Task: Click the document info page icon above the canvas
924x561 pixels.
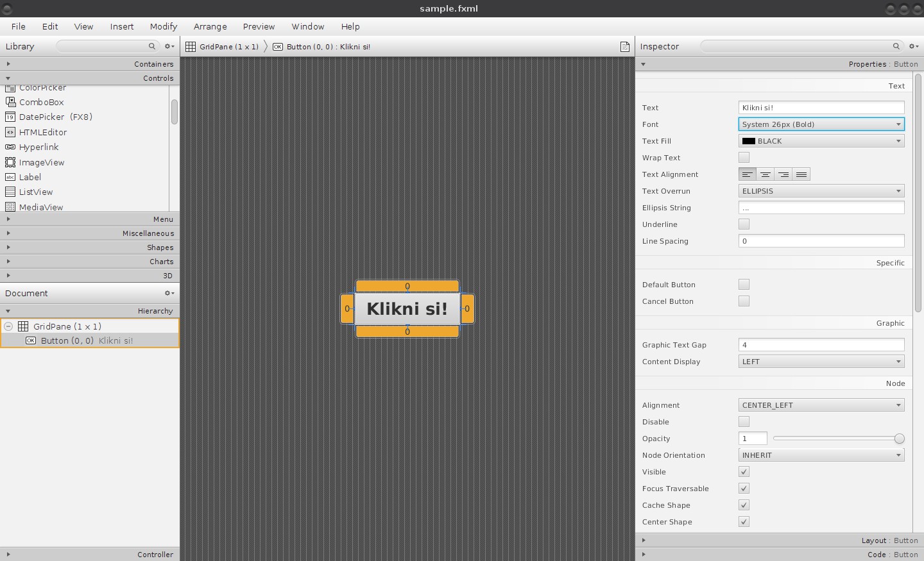Action: click(x=624, y=46)
